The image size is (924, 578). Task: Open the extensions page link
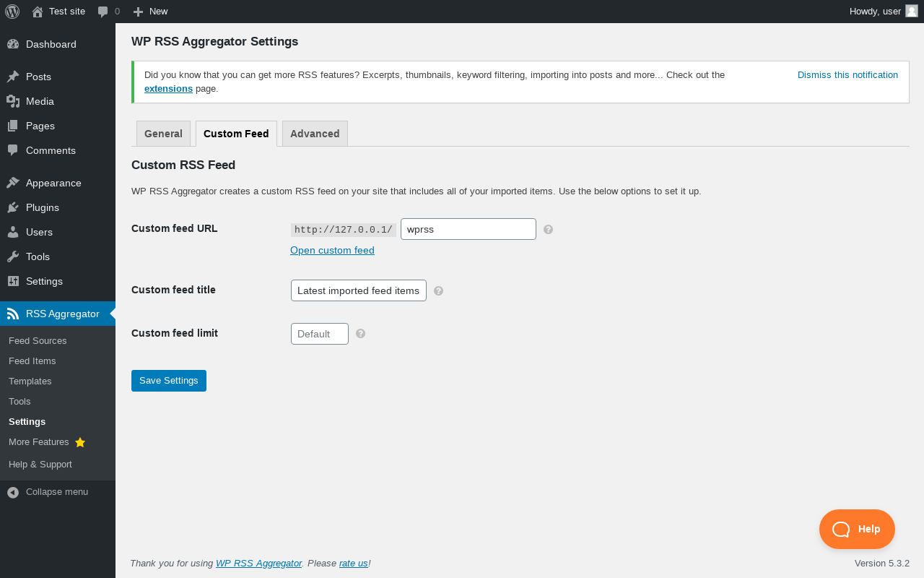click(x=168, y=89)
